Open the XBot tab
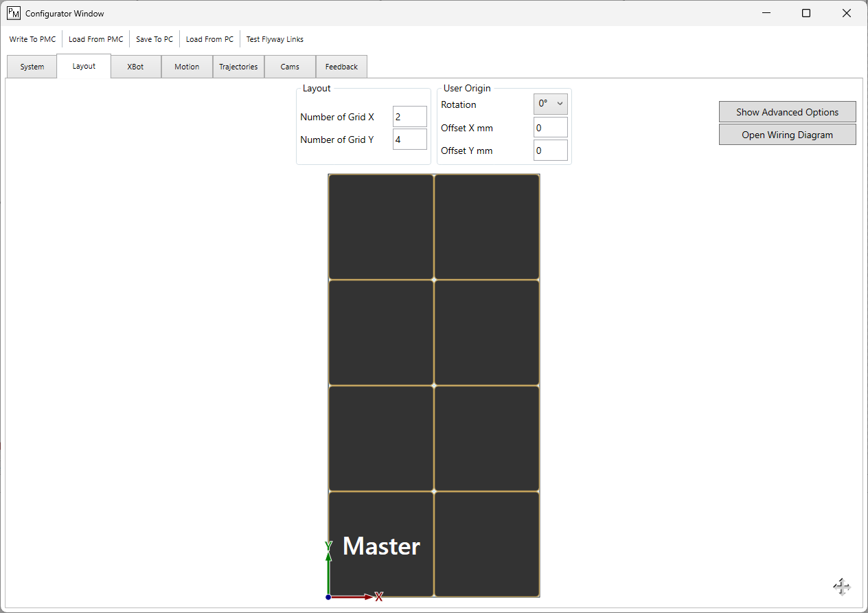Image resolution: width=868 pixels, height=613 pixels. pos(136,67)
